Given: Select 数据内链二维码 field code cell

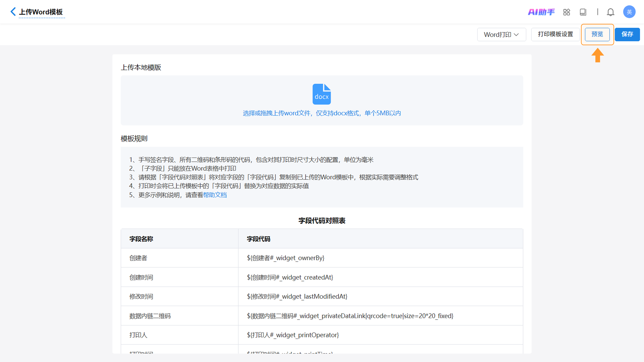Looking at the screenshot, I should point(350,316).
